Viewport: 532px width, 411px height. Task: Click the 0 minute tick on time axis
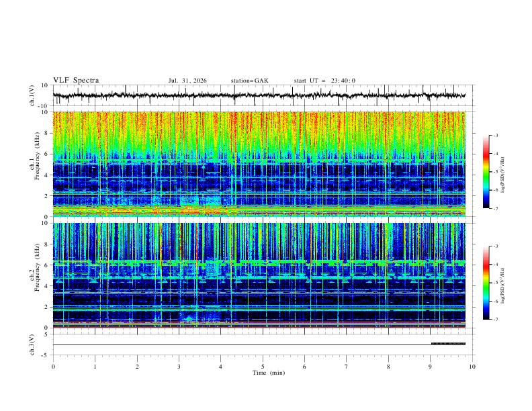tap(53, 367)
